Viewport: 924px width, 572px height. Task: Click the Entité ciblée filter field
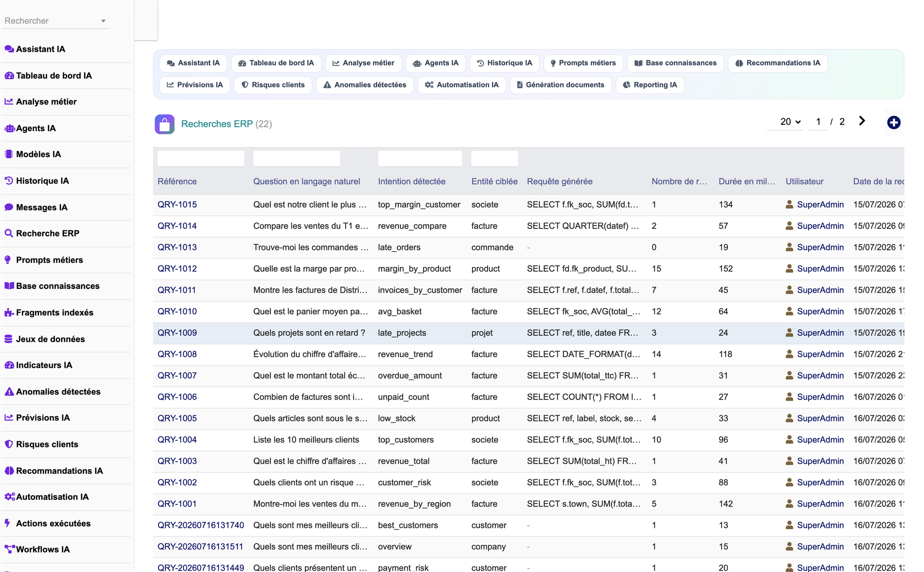click(494, 159)
